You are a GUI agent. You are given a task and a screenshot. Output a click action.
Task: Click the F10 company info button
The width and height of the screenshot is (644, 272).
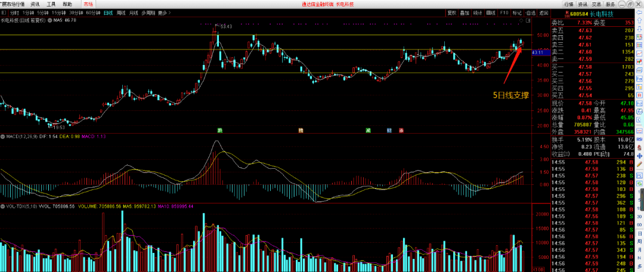(504, 12)
